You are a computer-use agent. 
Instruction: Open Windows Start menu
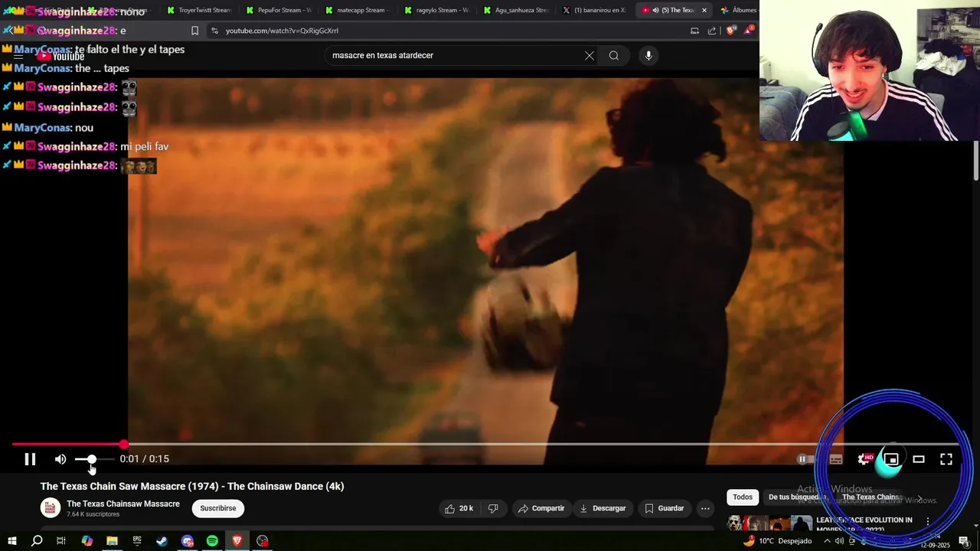pyautogui.click(x=12, y=541)
